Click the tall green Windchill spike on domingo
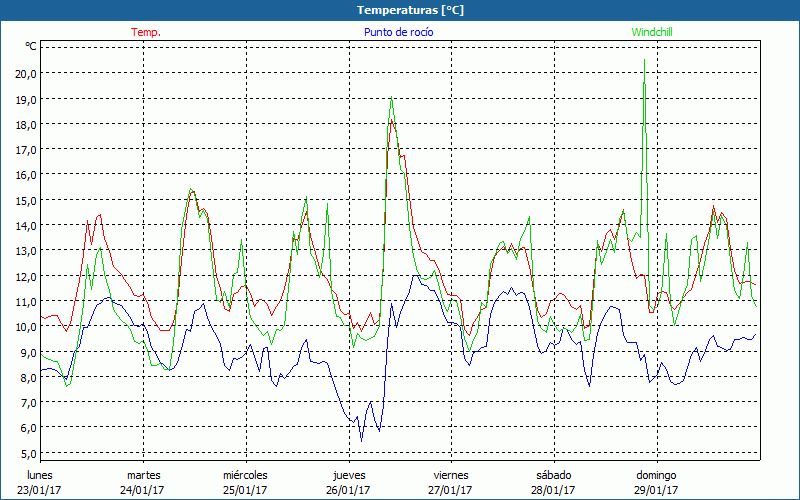Image resolution: width=800 pixels, height=500 pixels. coord(644,62)
